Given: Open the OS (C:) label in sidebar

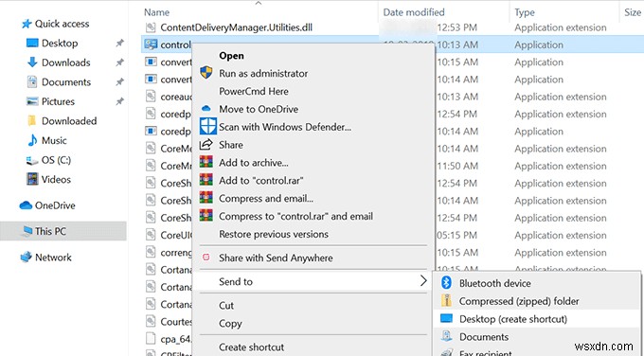Looking at the screenshot, I should [56, 160].
